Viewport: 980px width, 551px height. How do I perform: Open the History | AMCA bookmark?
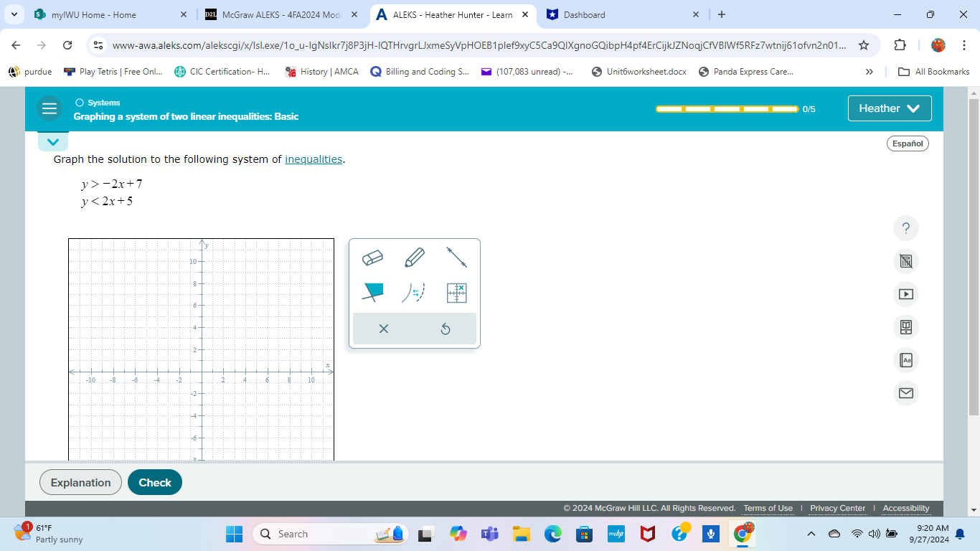321,72
